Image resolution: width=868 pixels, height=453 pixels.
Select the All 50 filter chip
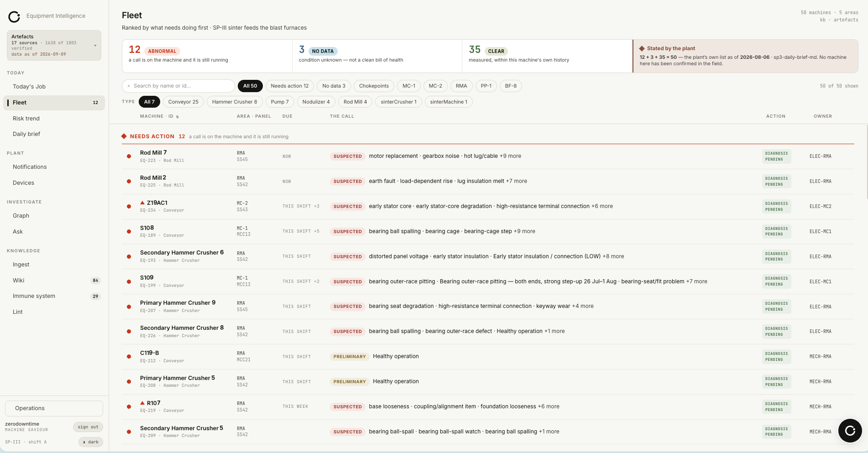250,86
